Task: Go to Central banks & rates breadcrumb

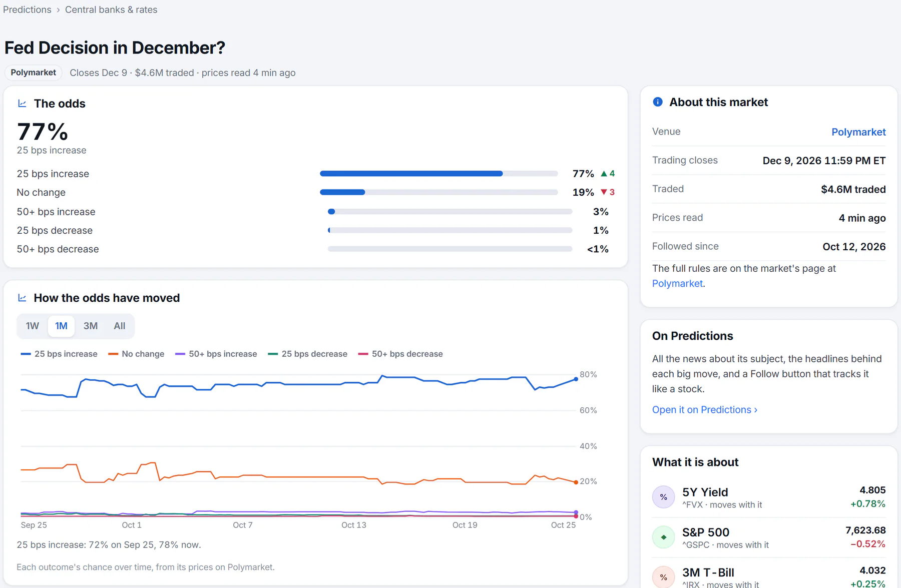Action: click(111, 10)
